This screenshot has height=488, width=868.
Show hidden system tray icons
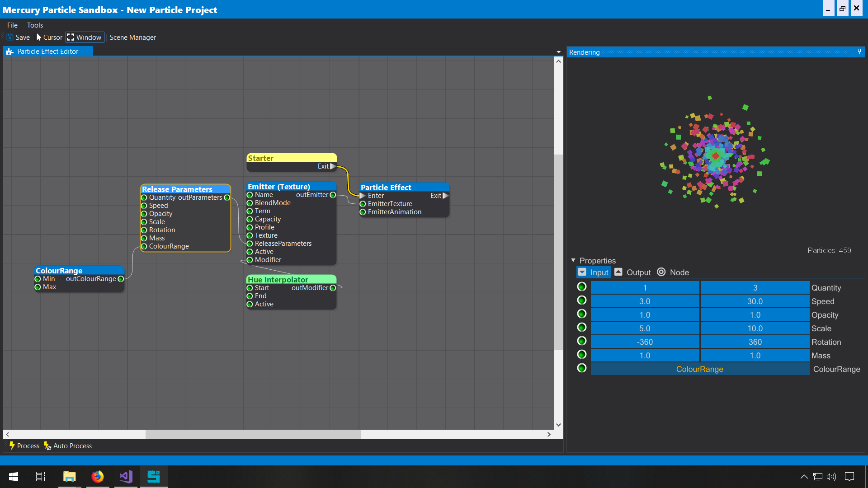804,476
